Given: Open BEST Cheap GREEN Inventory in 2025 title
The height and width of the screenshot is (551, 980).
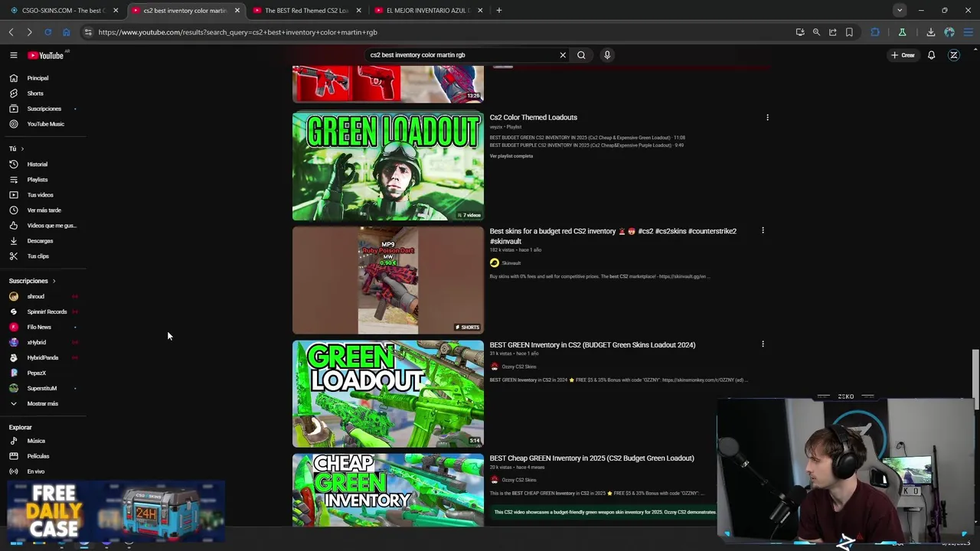Looking at the screenshot, I should click(x=592, y=458).
